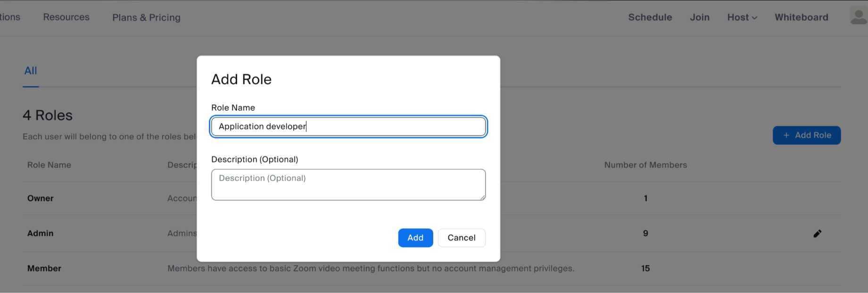Select Join in the top navigation
This screenshot has height=293, width=868.
[x=699, y=17]
